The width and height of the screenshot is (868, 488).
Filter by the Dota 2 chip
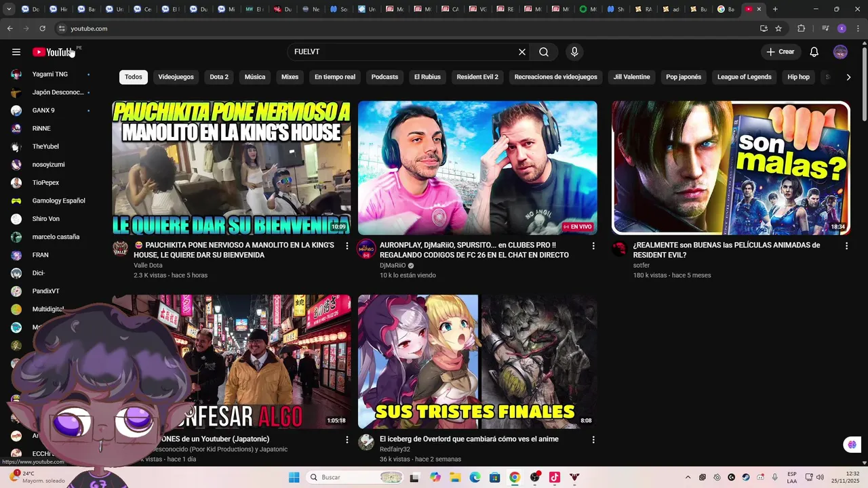pyautogui.click(x=219, y=77)
